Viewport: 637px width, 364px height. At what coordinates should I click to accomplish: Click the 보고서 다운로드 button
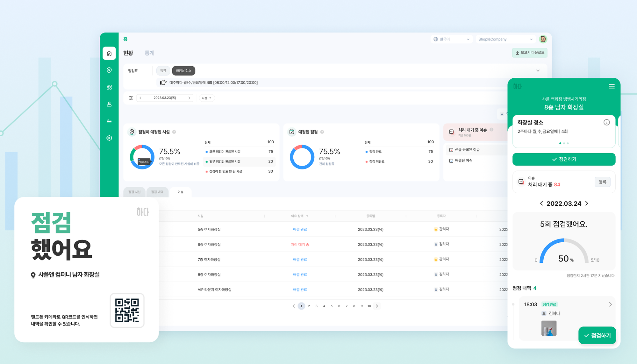click(x=529, y=53)
